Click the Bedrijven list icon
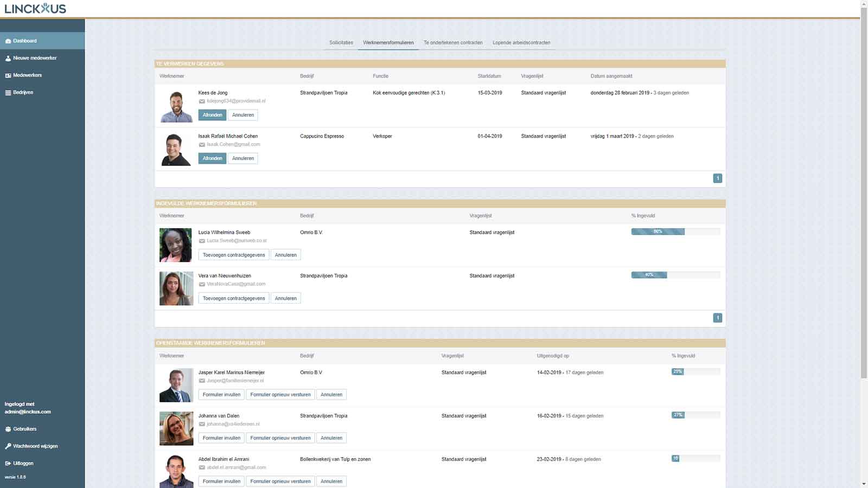 (8, 93)
